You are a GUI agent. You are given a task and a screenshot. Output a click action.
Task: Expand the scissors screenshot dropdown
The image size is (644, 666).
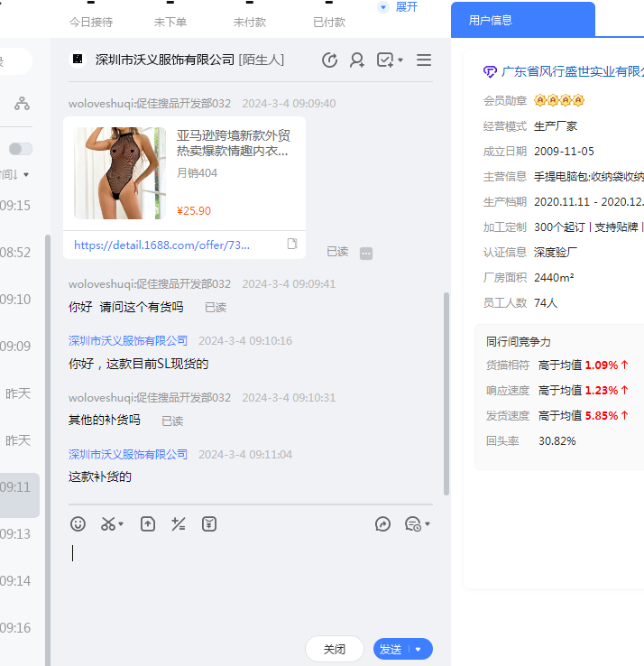point(121,523)
